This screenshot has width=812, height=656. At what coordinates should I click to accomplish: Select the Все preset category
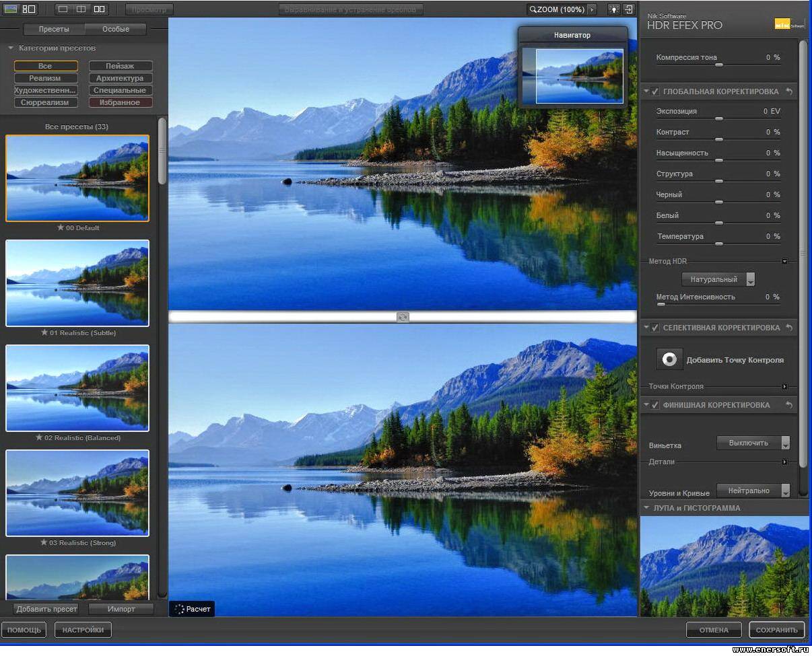click(x=45, y=66)
